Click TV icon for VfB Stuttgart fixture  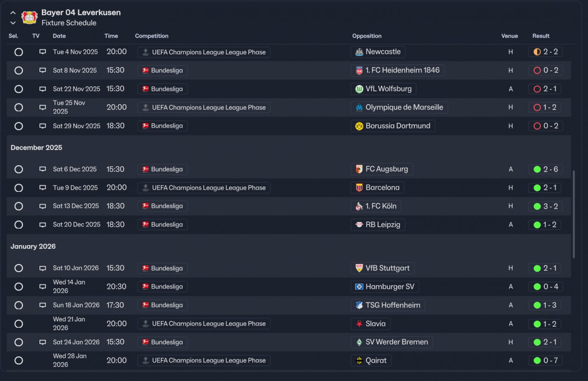(x=43, y=268)
